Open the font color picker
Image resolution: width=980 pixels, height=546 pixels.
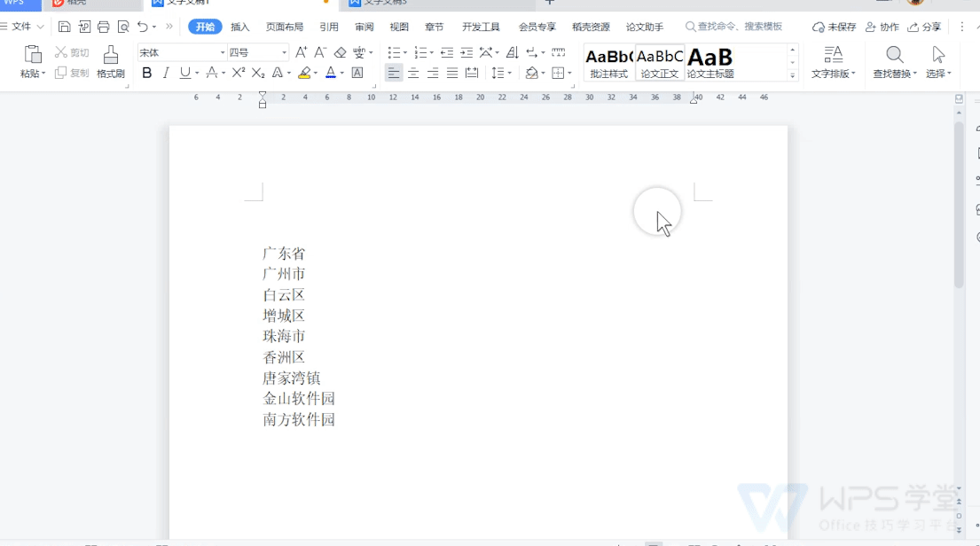332,72
